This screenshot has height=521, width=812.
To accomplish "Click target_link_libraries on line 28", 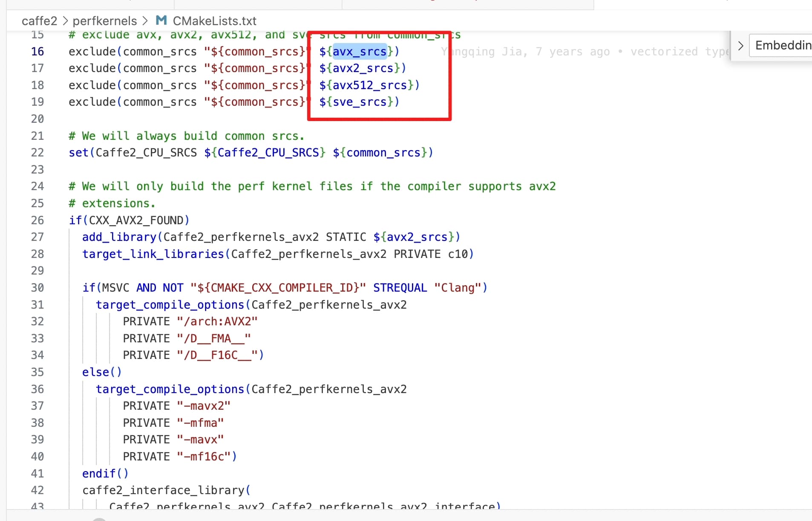I will [153, 254].
